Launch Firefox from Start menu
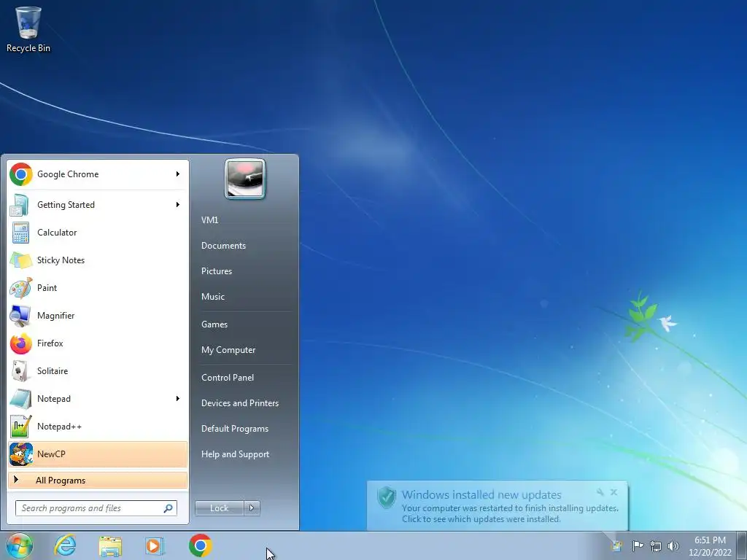 98,343
